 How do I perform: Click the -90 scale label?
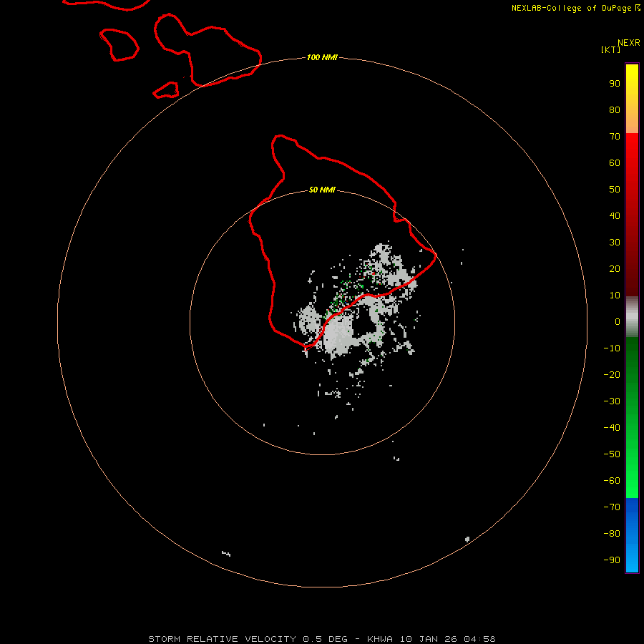pos(612,560)
